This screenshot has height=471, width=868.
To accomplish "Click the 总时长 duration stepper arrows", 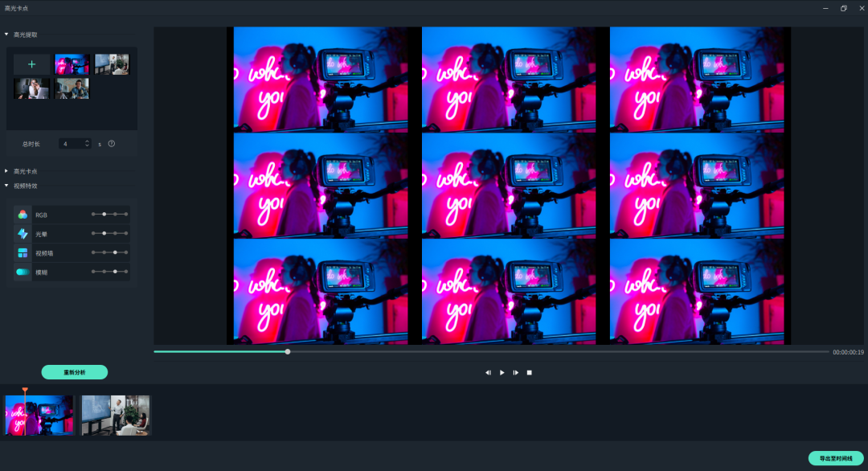I will 88,144.
